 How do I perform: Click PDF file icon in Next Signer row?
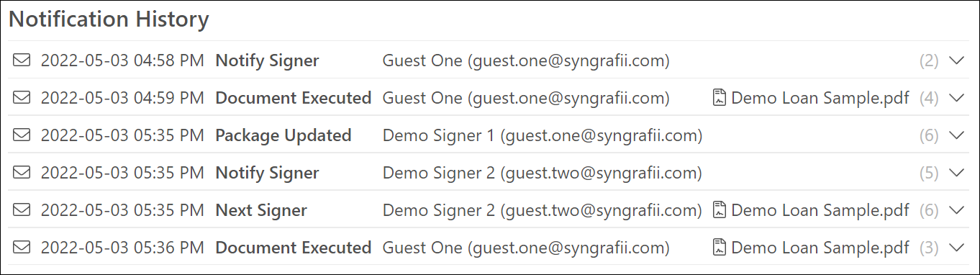click(x=718, y=210)
